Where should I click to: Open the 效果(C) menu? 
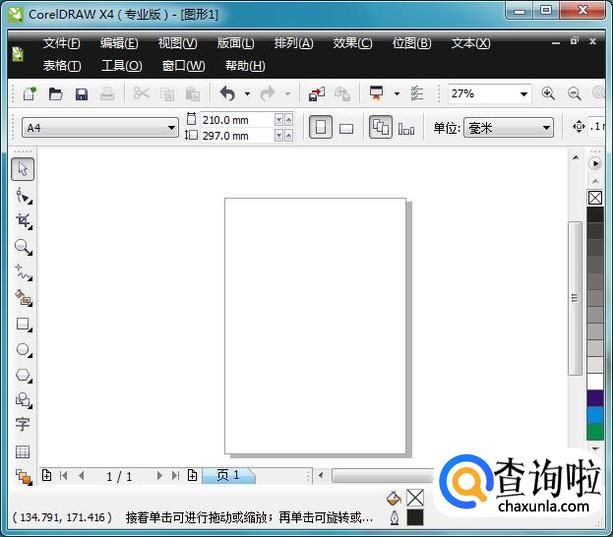tap(352, 43)
